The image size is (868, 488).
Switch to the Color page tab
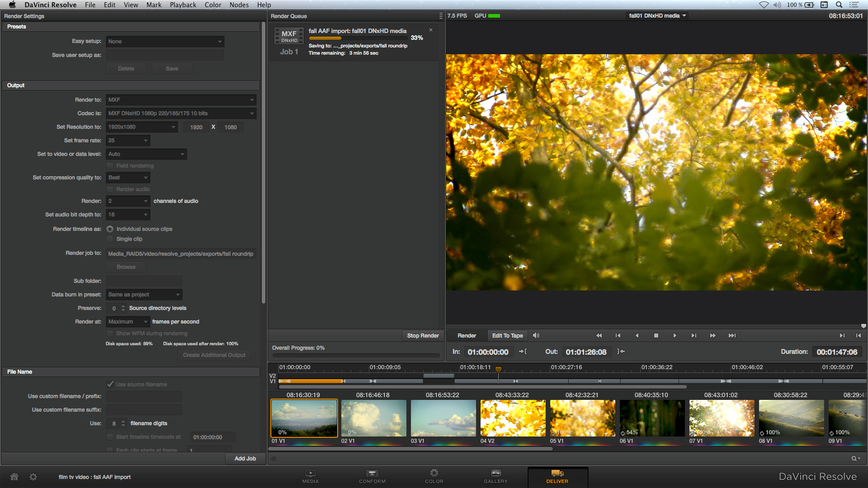(x=434, y=476)
